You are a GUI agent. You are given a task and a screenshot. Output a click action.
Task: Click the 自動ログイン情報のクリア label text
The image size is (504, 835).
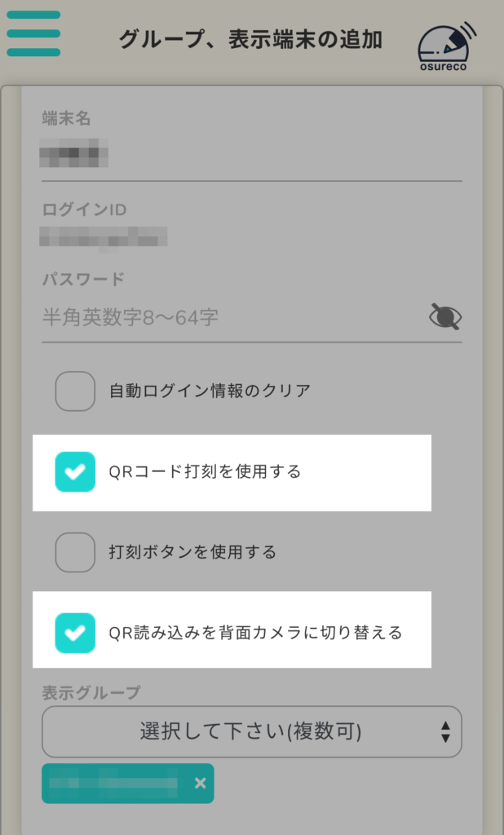[x=210, y=391]
